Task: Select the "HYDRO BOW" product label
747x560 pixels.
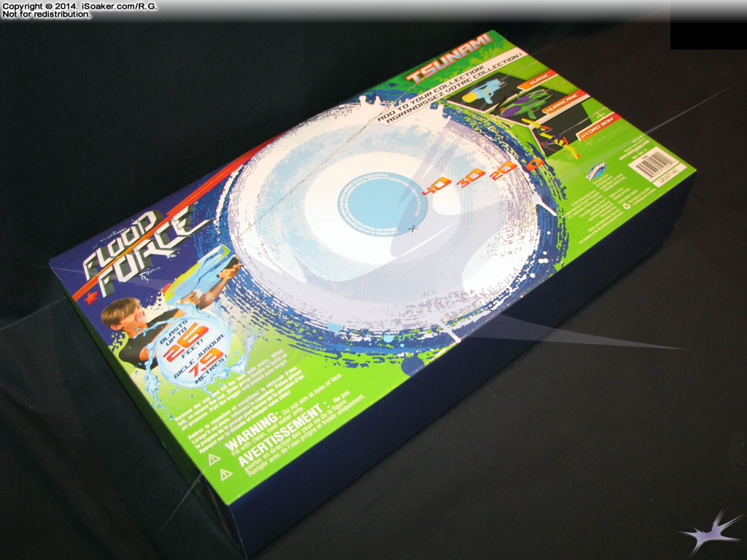Action: coord(600,126)
